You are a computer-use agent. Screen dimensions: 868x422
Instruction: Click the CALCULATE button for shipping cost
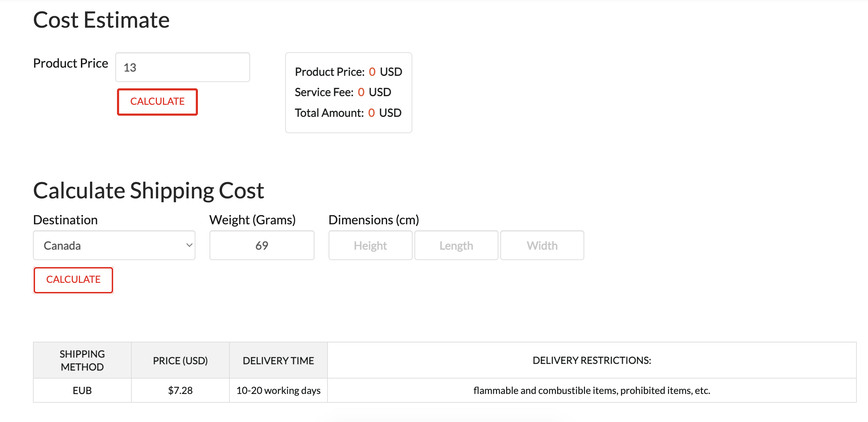(x=73, y=280)
